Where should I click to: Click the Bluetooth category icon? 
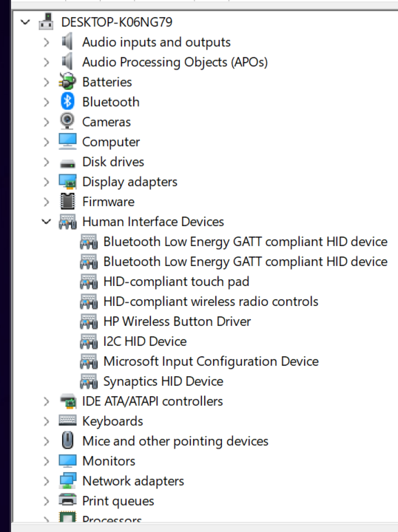coord(67,101)
